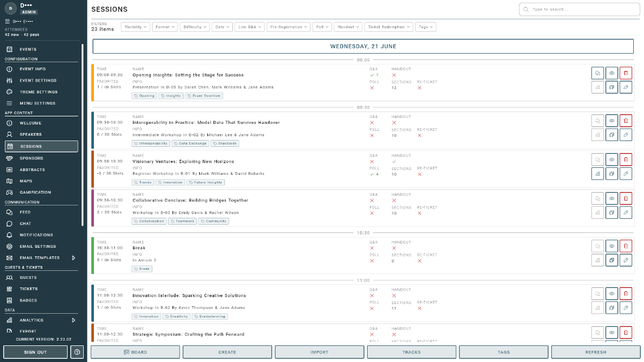Click the Refresh button
644x362 pixels.
596,352
